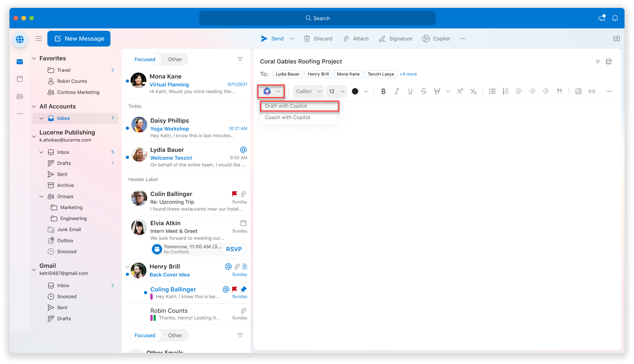Open the Daisy Phillips Yoga Workshop email

click(186, 128)
